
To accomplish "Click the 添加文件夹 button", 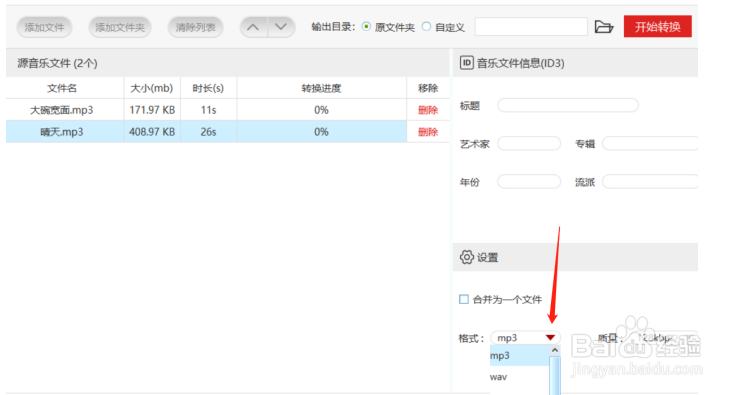I will point(120,27).
